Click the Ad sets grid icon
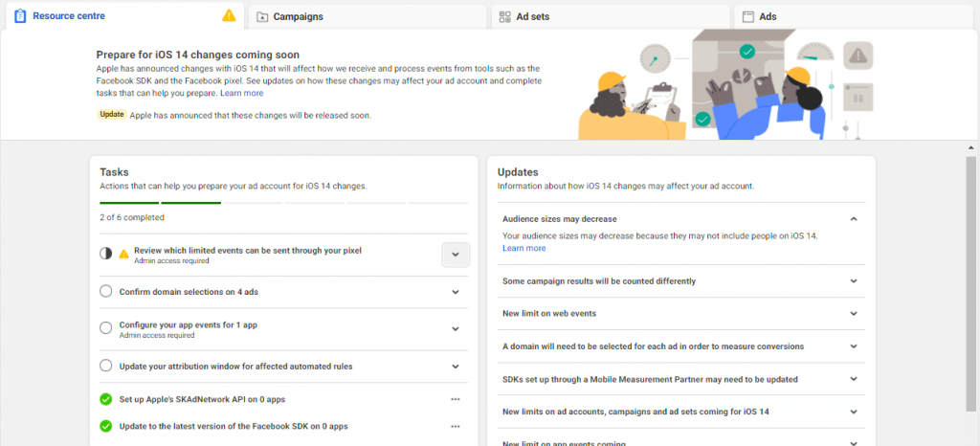This screenshot has width=980, height=446. tap(505, 17)
